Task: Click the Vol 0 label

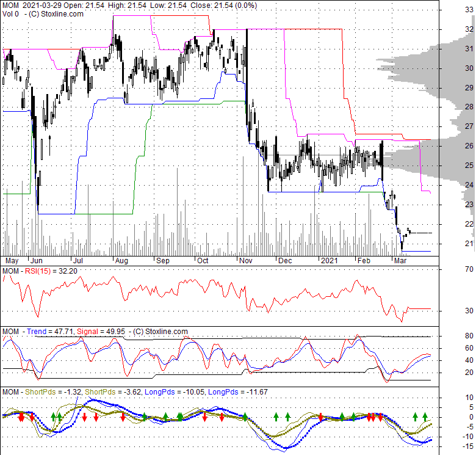Action: pos(10,14)
